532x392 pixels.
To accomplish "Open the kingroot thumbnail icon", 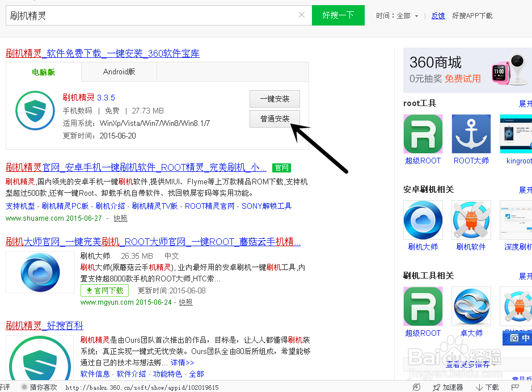I will pyautogui.click(x=516, y=134).
